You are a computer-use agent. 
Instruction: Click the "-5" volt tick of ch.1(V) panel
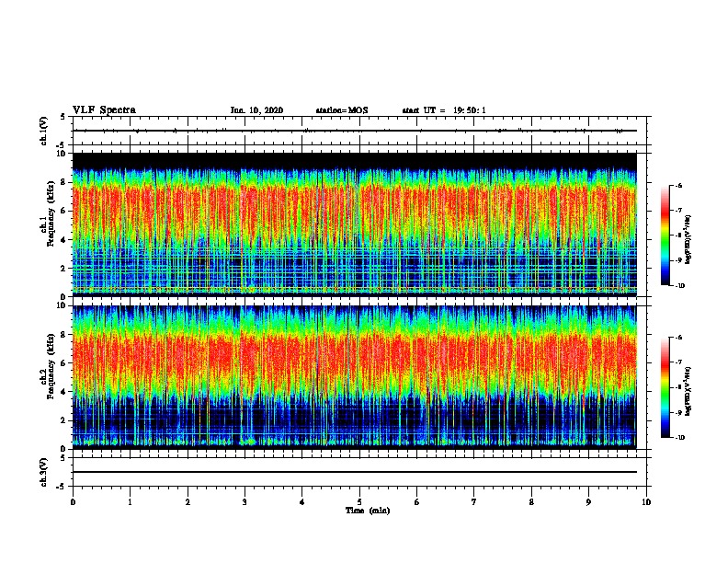pyautogui.click(x=63, y=145)
